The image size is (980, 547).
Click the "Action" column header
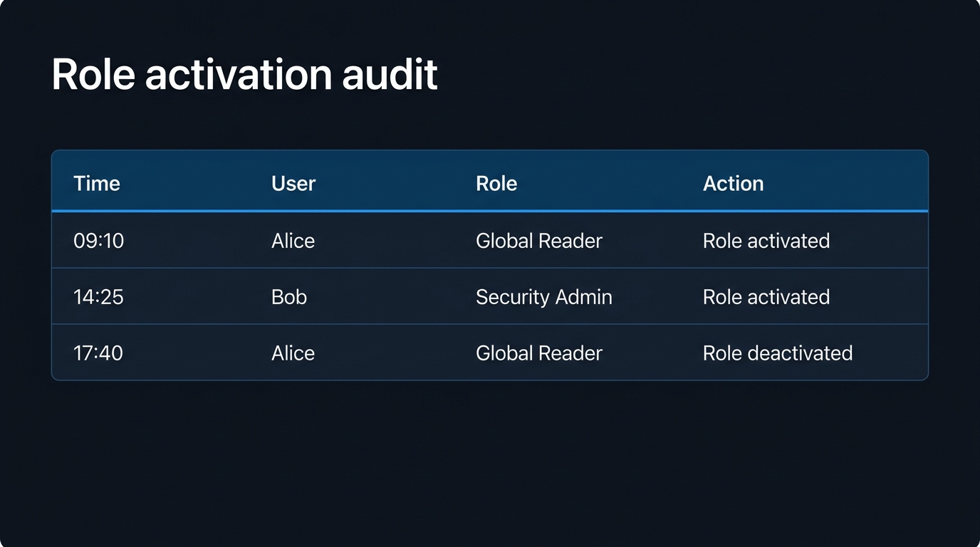[x=733, y=183]
